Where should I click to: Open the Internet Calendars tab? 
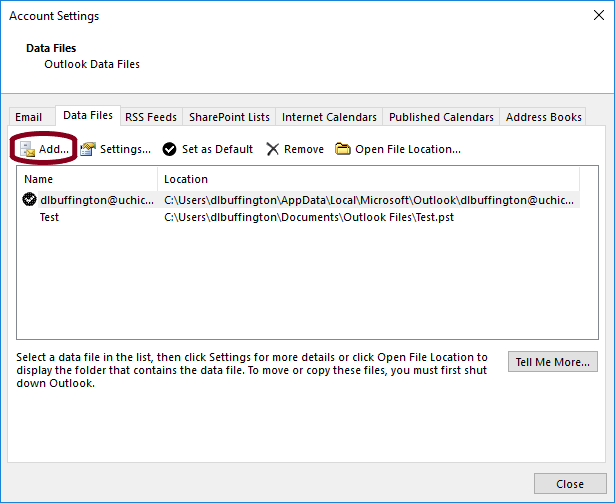click(x=329, y=117)
